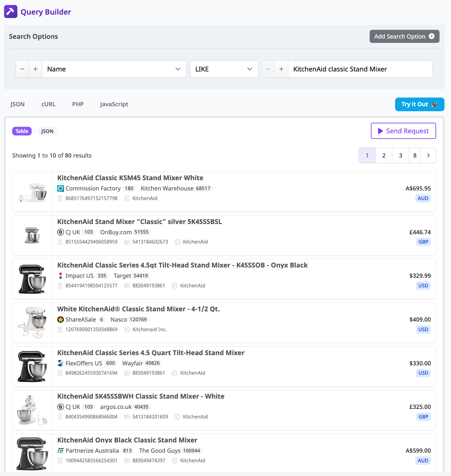Click current page 1 button
The width and height of the screenshot is (451, 476).
pyautogui.click(x=367, y=155)
